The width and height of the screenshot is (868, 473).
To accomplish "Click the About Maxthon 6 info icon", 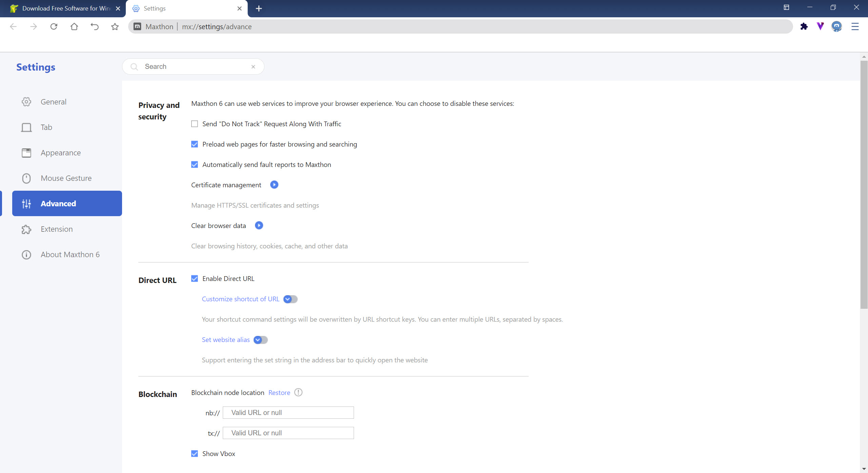I will coord(26,254).
